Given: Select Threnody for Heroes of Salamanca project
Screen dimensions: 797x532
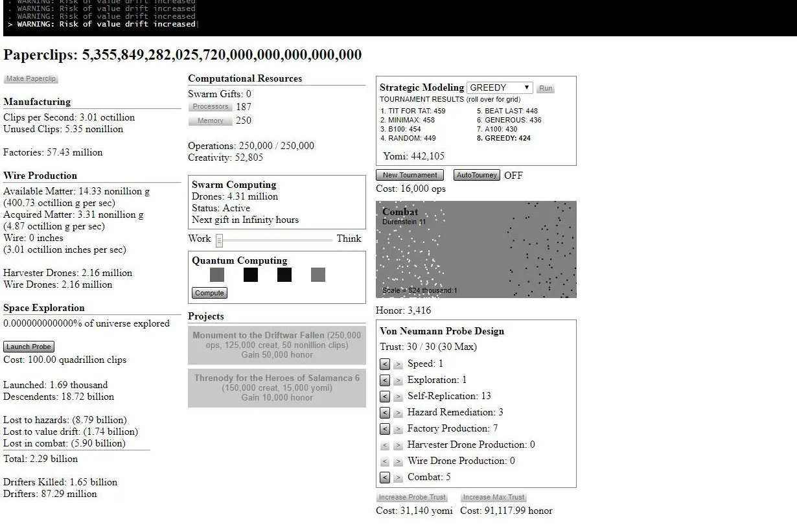Looking at the screenshot, I should point(277,387).
